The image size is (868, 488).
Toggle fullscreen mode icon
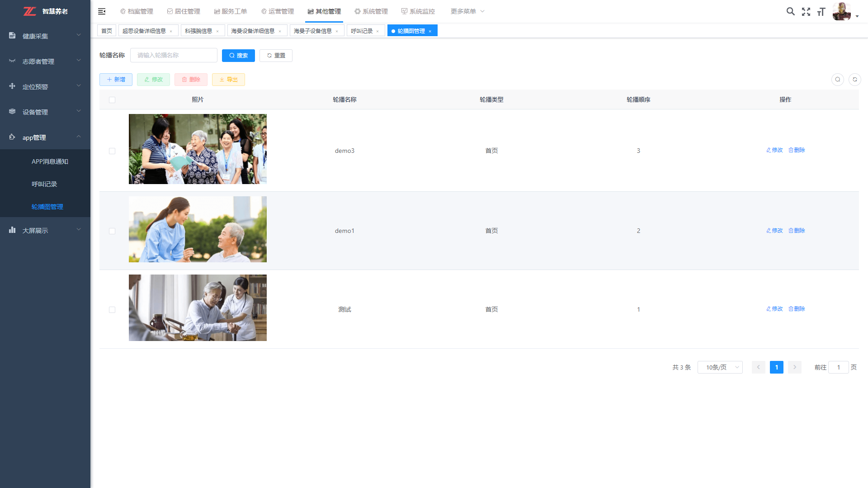[806, 12]
